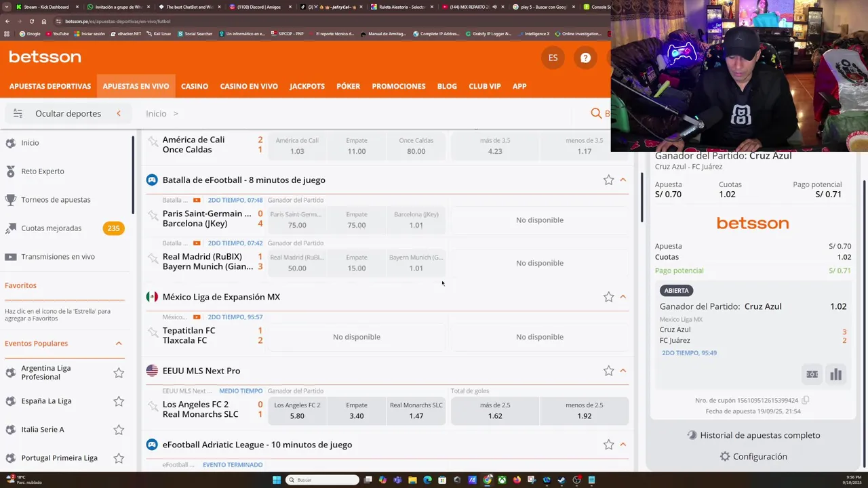Open the ES language selector
The width and height of the screenshot is (868, 488).
[x=553, y=58]
